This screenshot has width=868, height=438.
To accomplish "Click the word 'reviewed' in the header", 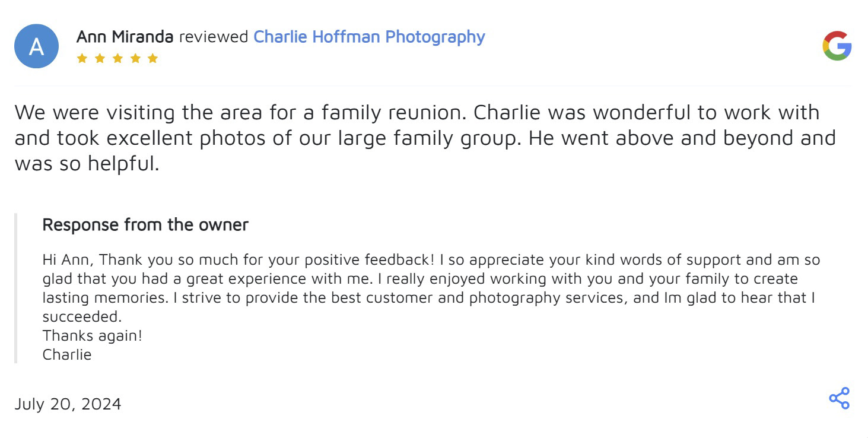I will tap(213, 37).
